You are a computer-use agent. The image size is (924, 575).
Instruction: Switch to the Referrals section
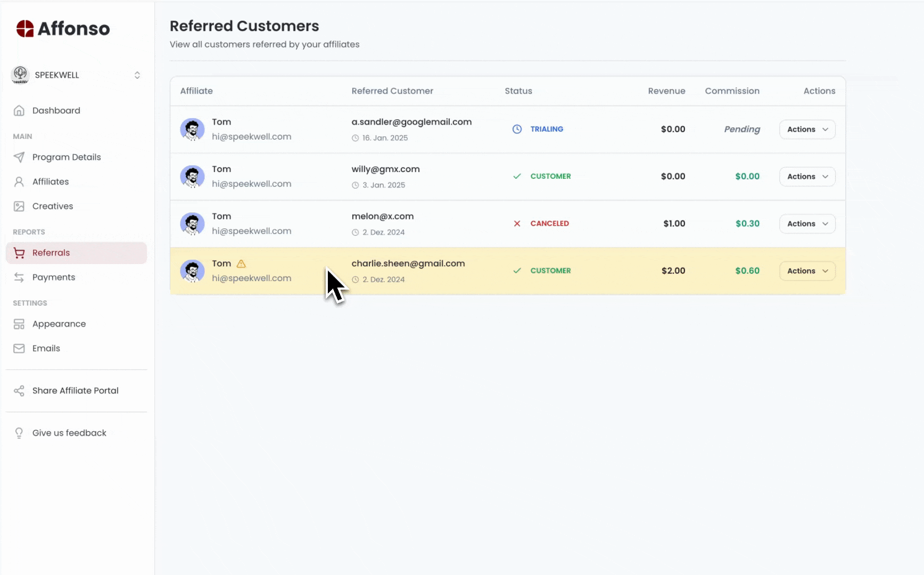pos(51,252)
